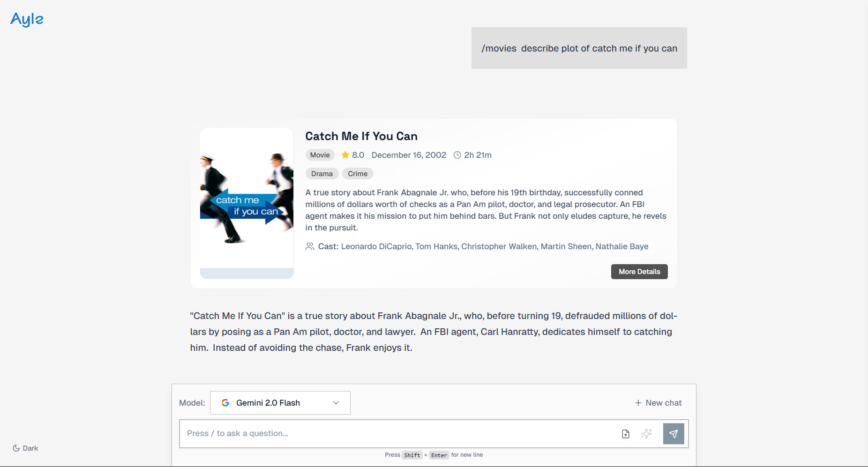Click the December 16, 2002 release date
The image size is (868, 467).
click(x=409, y=155)
